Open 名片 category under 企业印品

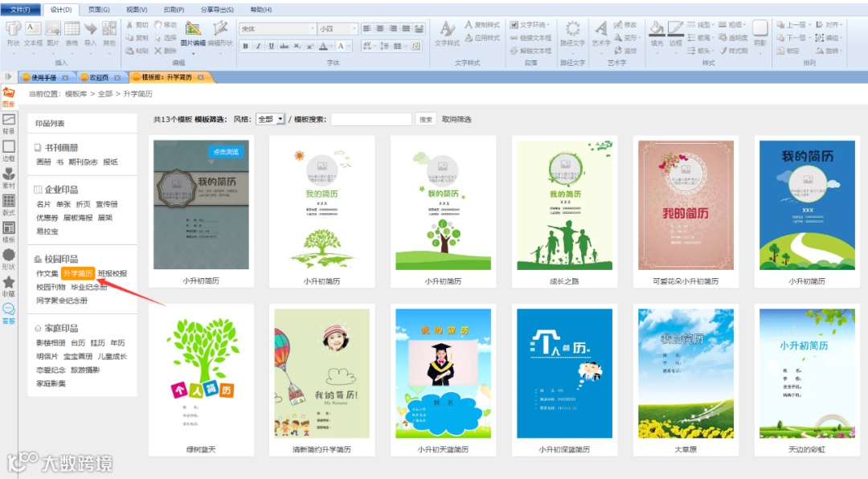click(43, 204)
